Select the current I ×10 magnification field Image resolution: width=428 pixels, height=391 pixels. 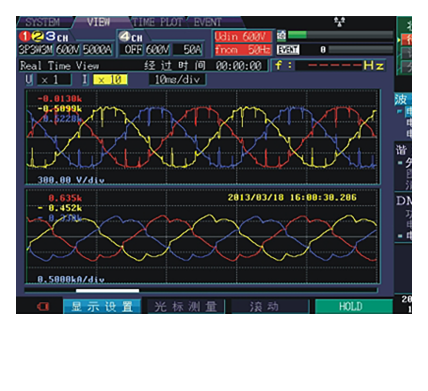pos(110,80)
